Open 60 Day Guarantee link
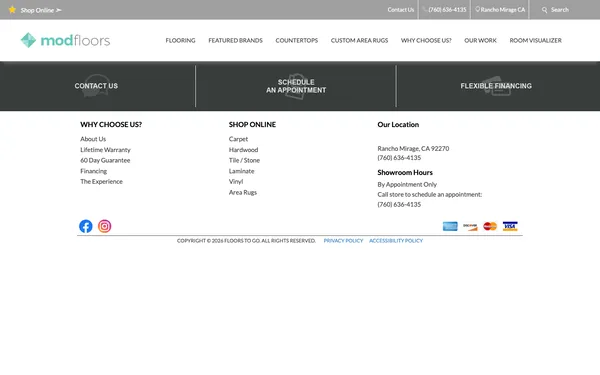600x375 pixels. 105,160
